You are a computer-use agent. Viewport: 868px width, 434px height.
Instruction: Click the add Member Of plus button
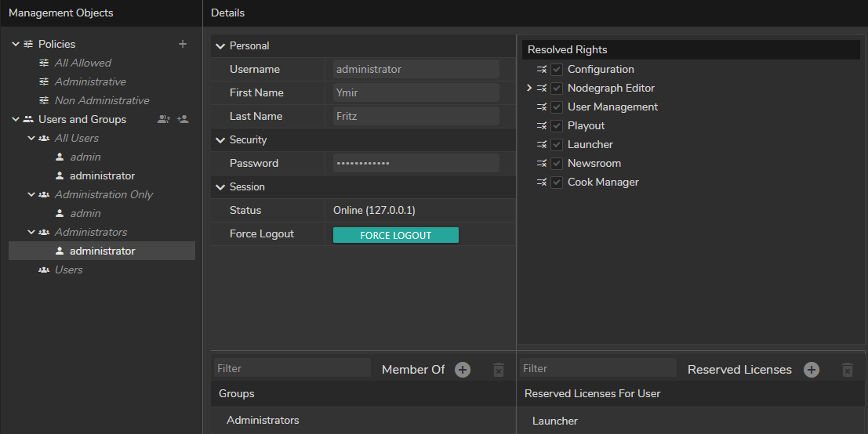coord(463,370)
